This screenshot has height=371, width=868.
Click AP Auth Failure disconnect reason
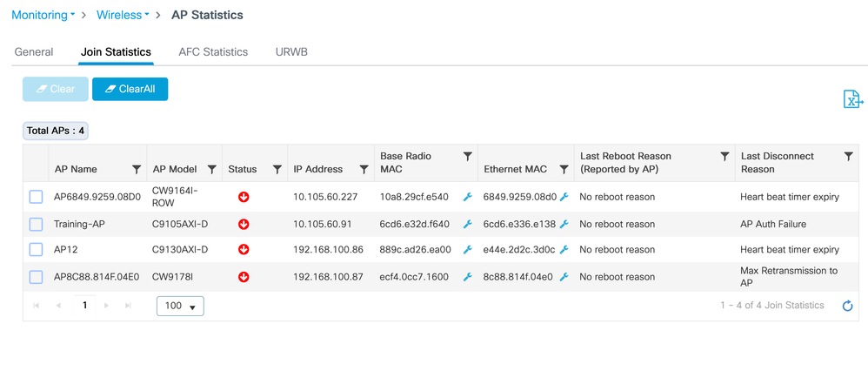pos(773,224)
